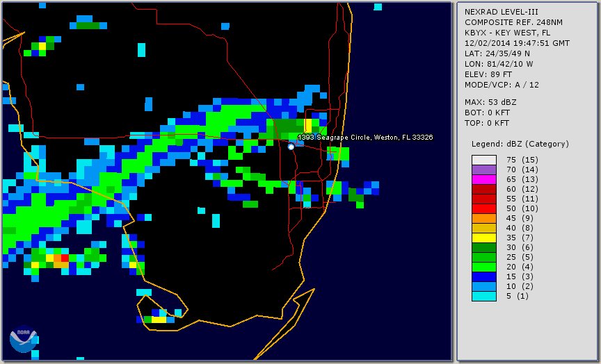Select the 10 dBZ light blue swatch

pos(484,286)
